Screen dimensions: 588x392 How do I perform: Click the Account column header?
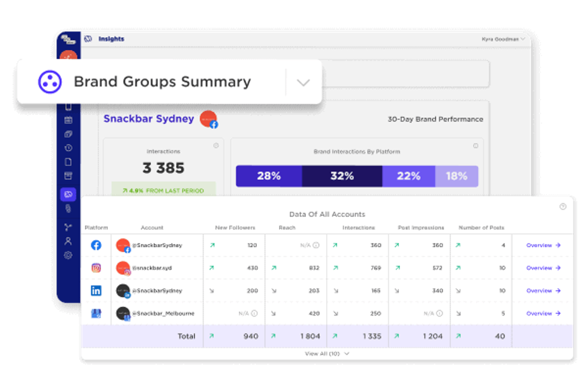pos(152,228)
